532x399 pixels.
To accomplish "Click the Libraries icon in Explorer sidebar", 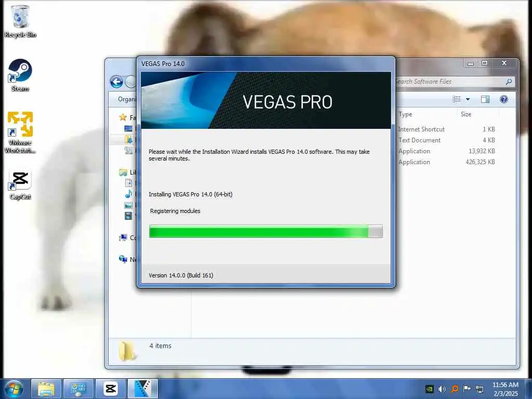I will (x=123, y=172).
